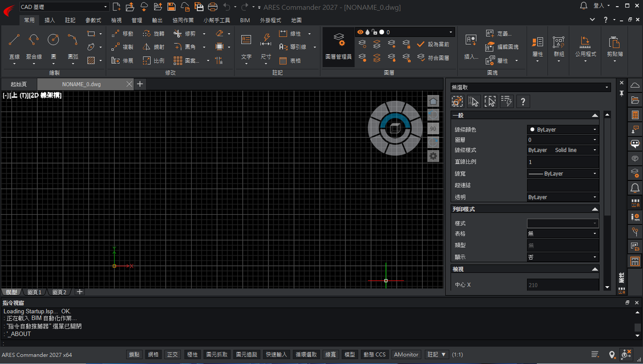Open the 圖層管理員 layer manager
This screenshot has height=364, width=643.
338,46
